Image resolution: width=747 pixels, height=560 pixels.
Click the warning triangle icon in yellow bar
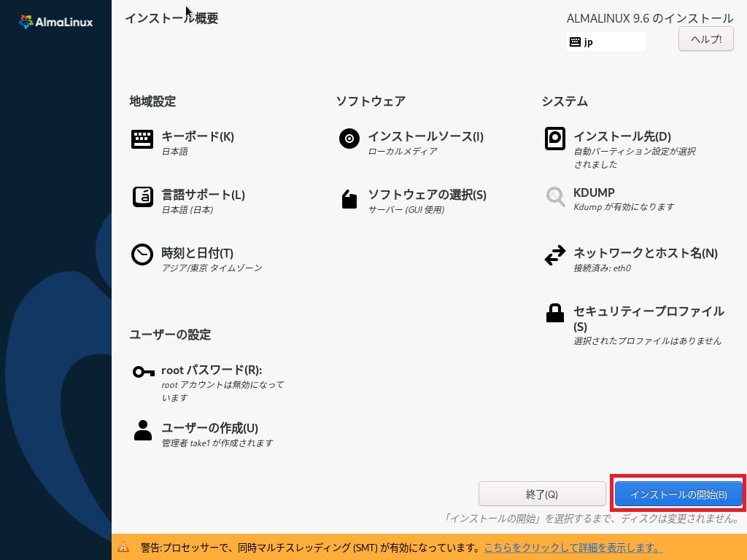point(124,548)
